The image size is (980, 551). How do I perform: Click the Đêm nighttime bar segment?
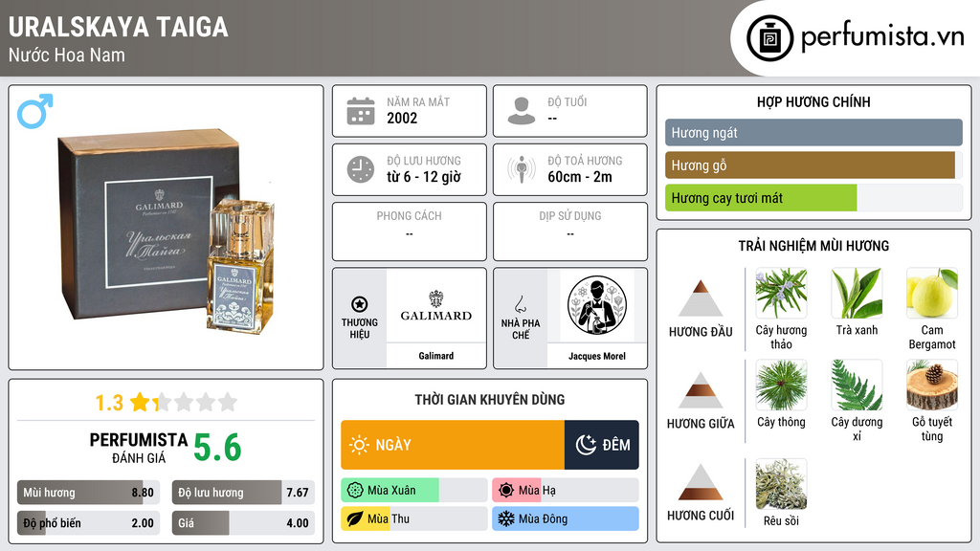point(602,445)
